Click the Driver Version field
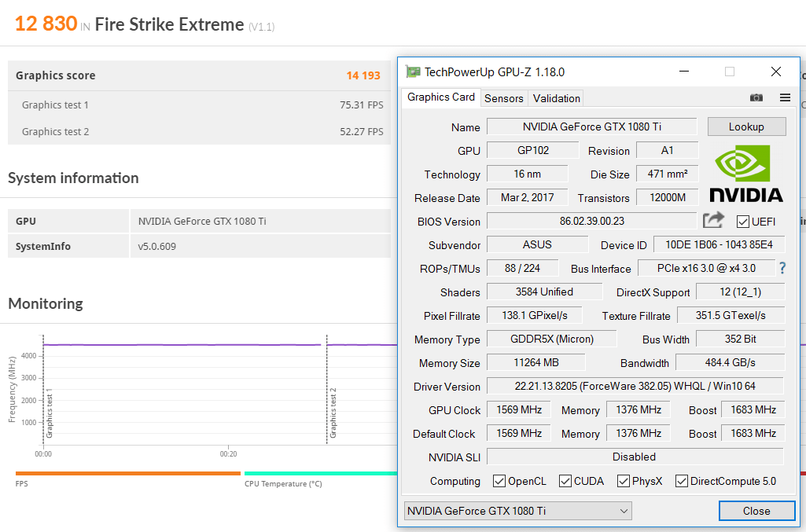Viewport: 806px width, 532px height. tap(635, 386)
